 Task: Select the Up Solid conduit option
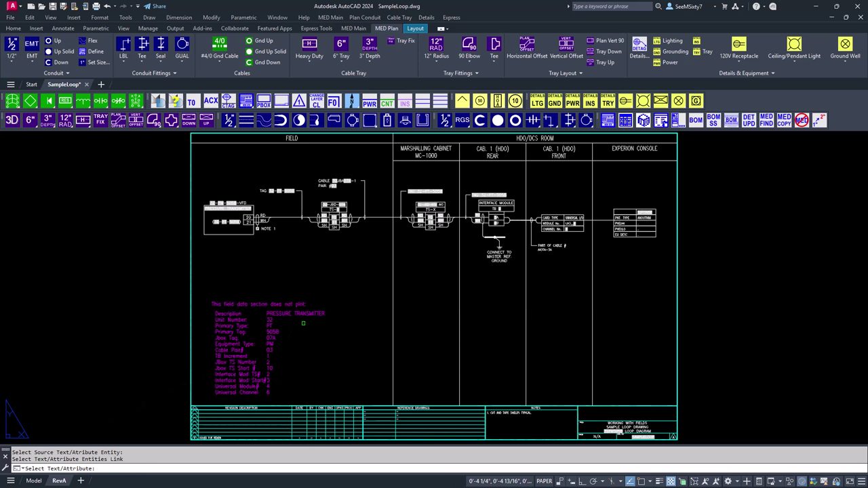click(x=60, y=52)
